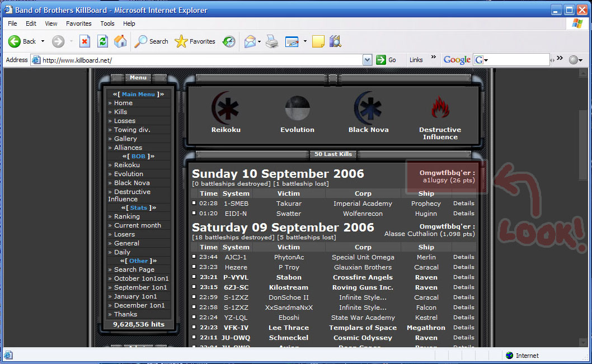The image size is (592, 364).
Task: Click the status bar page icon
Action: pyautogui.click(x=8, y=355)
